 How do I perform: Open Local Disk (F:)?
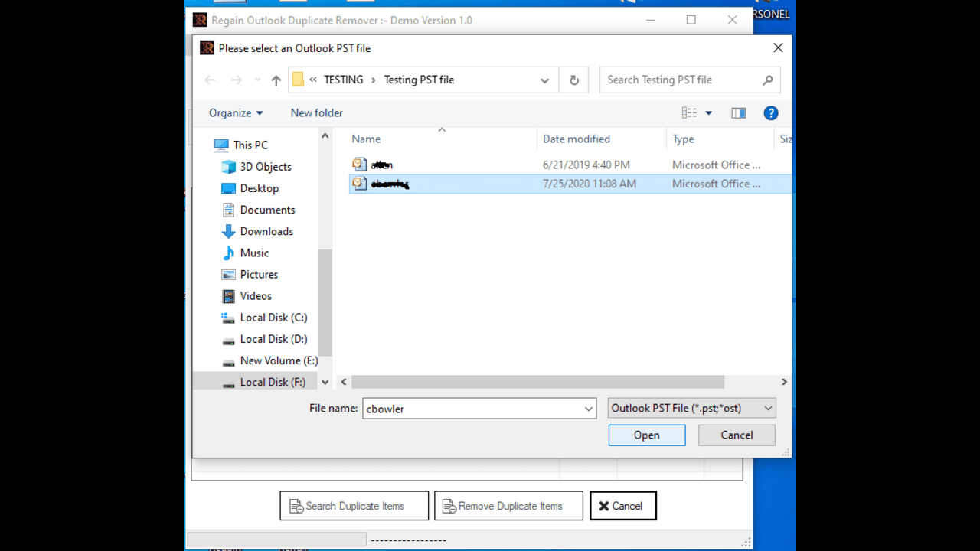[273, 382]
